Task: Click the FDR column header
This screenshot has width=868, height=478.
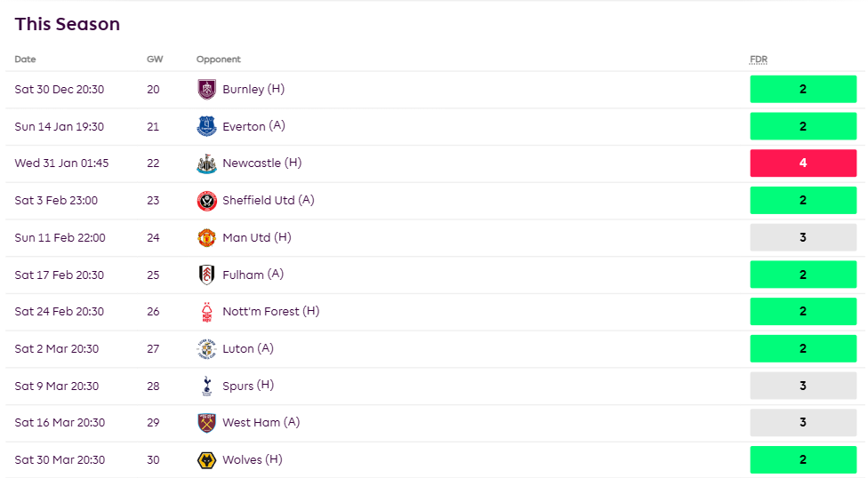Action: pyautogui.click(x=759, y=60)
